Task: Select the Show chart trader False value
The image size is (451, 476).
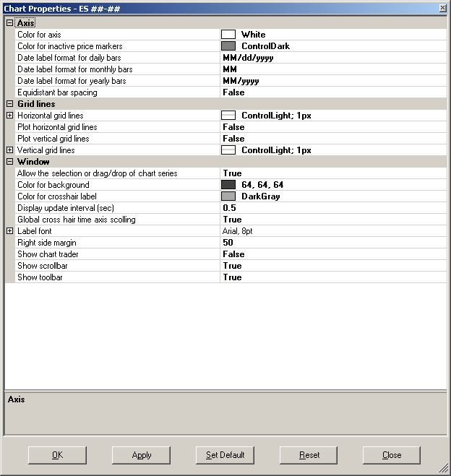Action: click(233, 254)
